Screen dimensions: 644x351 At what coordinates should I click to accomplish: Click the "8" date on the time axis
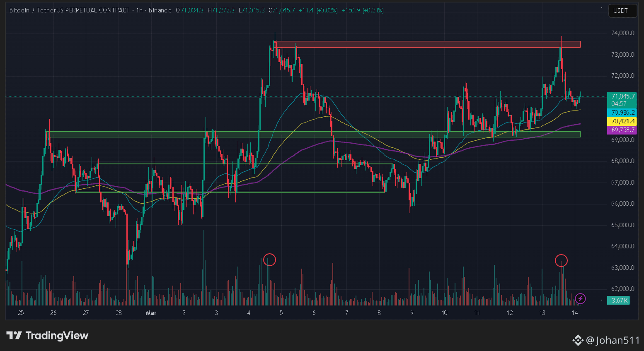pyautogui.click(x=379, y=313)
